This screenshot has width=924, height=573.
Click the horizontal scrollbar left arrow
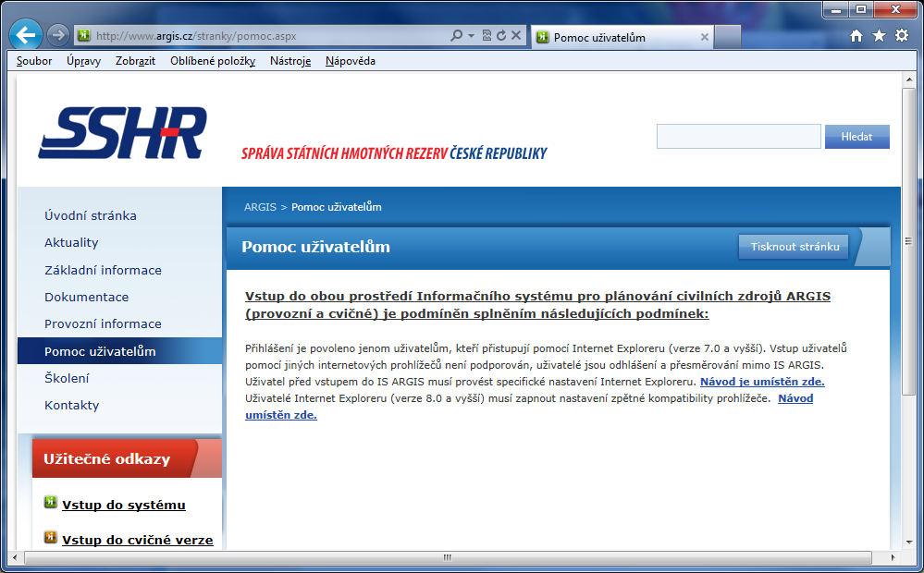point(16,557)
